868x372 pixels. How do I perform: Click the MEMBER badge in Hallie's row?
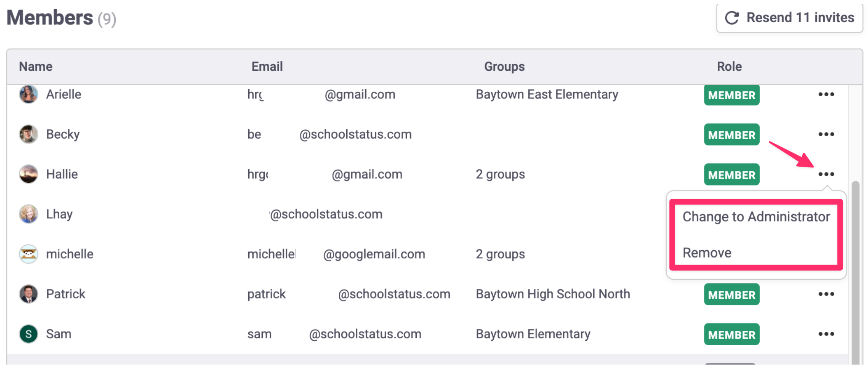[x=732, y=175]
